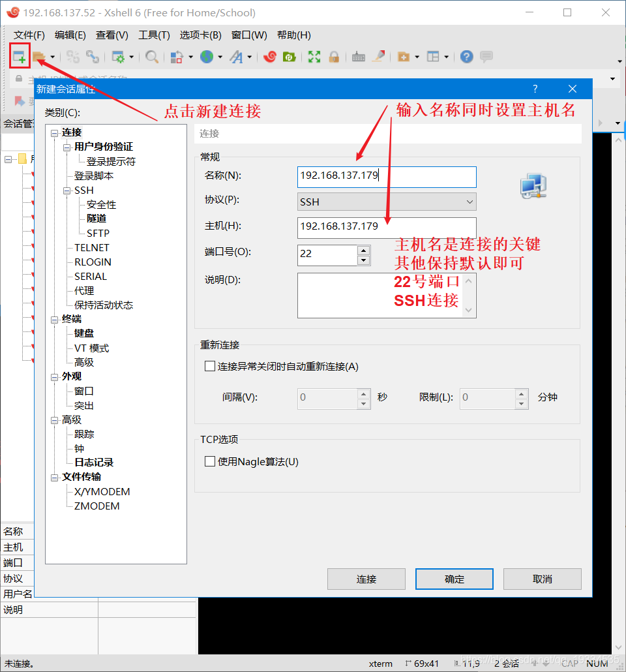Collapse the 用户身份验证 tree node

(67, 148)
